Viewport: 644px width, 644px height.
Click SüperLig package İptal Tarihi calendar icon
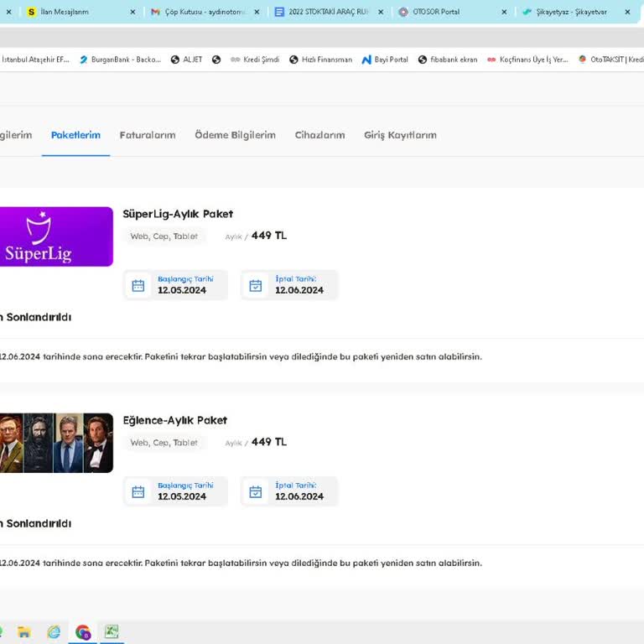coord(256,285)
